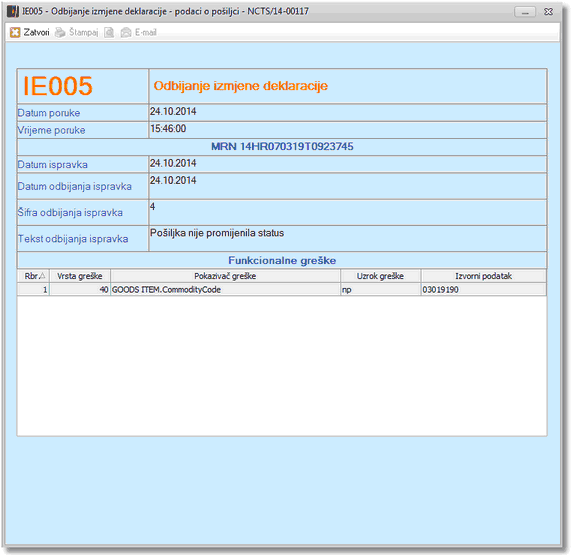Image resolution: width=573 pixels, height=558 pixels.
Task: Select the 03019190 source data cell
Action: tap(483, 289)
